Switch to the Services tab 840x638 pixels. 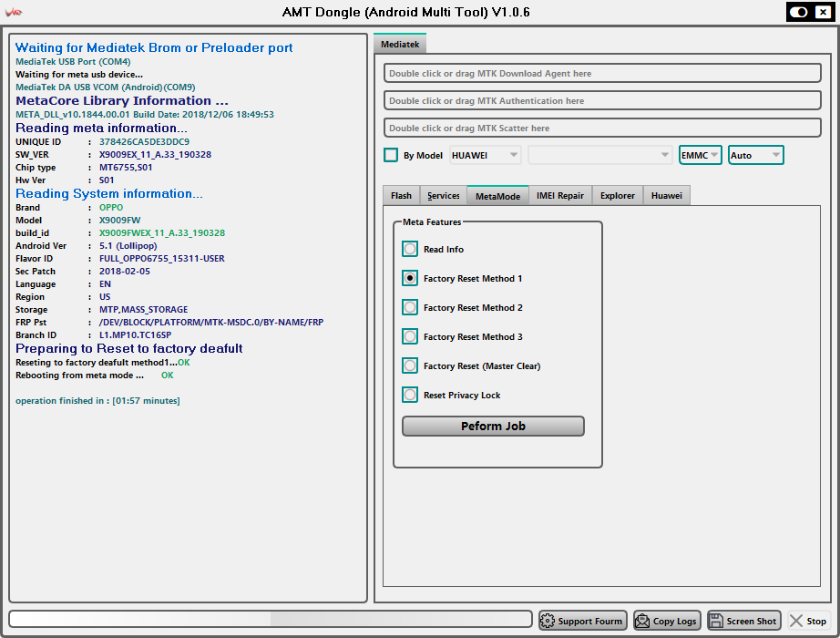point(443,196)
